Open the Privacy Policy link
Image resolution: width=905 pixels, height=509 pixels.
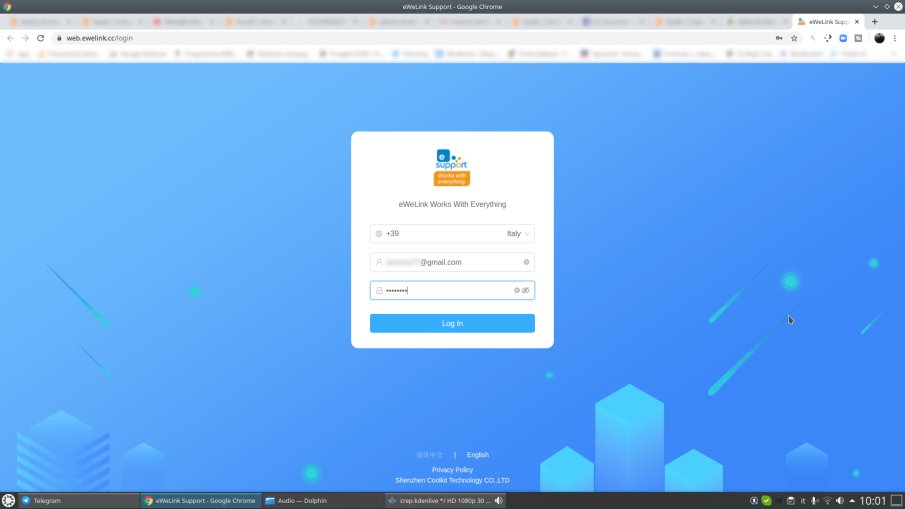coord(452,470)
